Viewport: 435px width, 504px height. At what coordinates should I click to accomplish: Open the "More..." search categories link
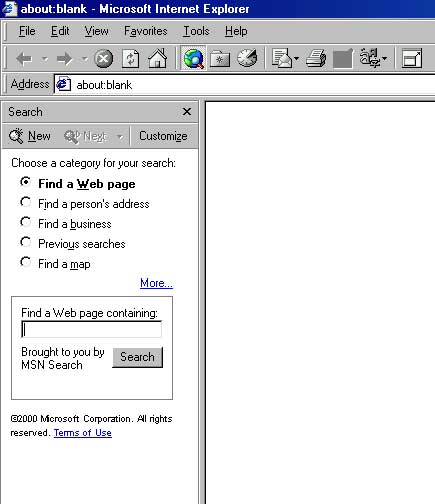point(156,283)
